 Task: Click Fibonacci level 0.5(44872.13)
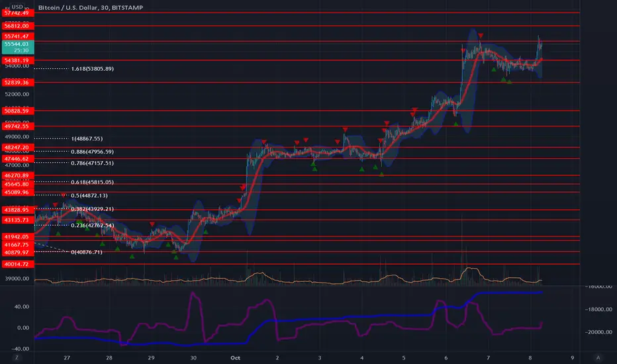[x=89, y=196]
